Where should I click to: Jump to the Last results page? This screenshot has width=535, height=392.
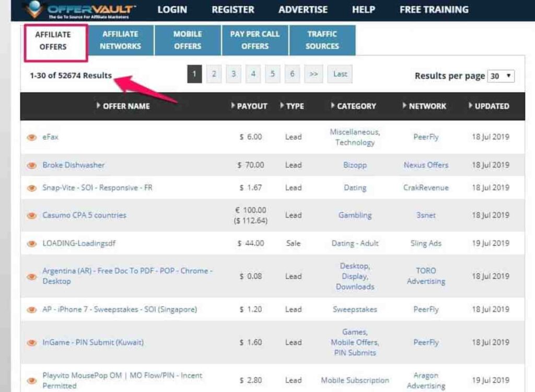(340, 74)
